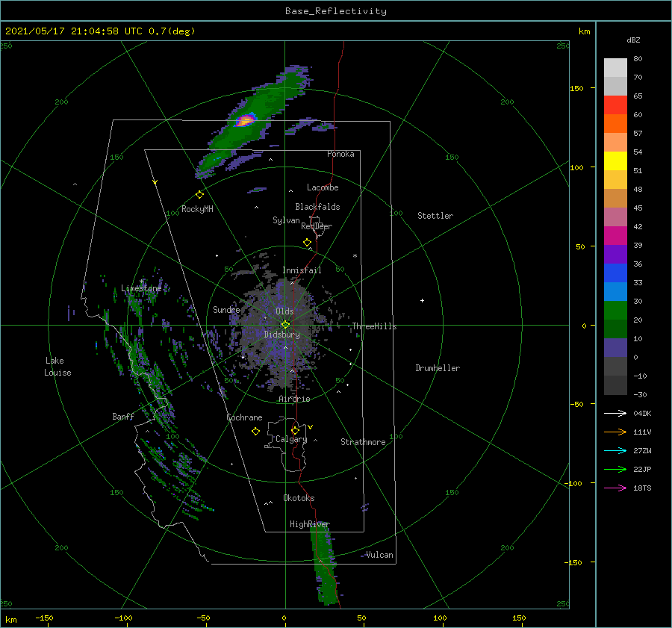The width and height of the screenshot is (672, 628).
Task: Click the 04DK legend label
Action: coord(642,413)
